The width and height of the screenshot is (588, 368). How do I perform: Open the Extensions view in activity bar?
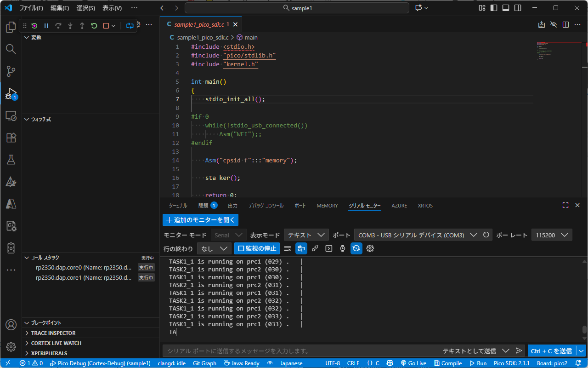click(11, 138)
